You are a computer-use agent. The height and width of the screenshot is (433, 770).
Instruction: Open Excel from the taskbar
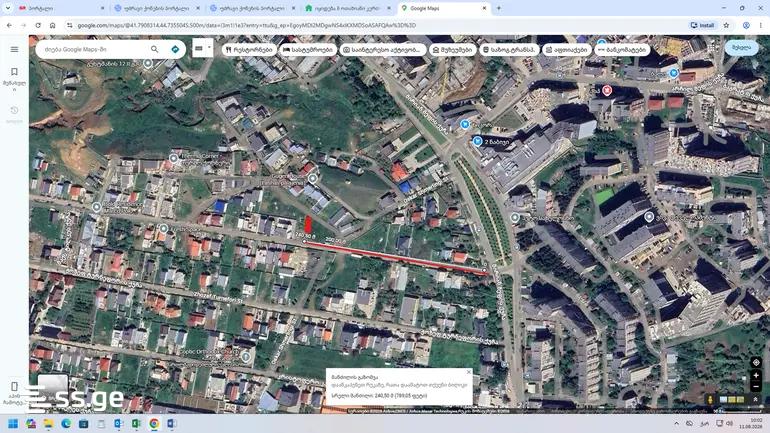coord(136,423)
